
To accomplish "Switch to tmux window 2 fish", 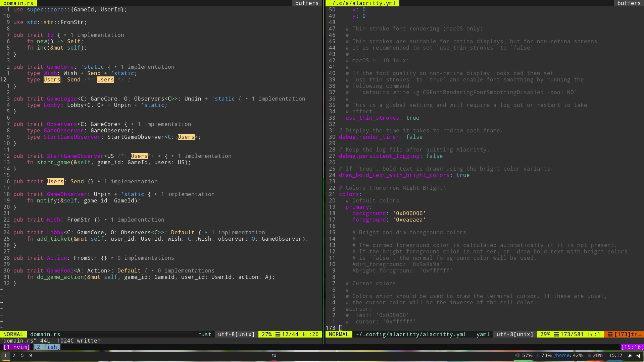I will click(47, 347).
